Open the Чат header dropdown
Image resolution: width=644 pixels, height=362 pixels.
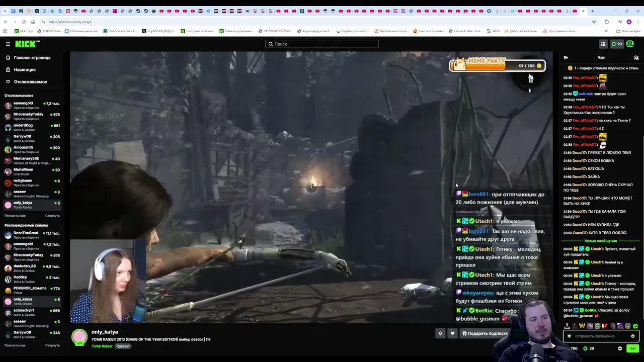[601, 58]
